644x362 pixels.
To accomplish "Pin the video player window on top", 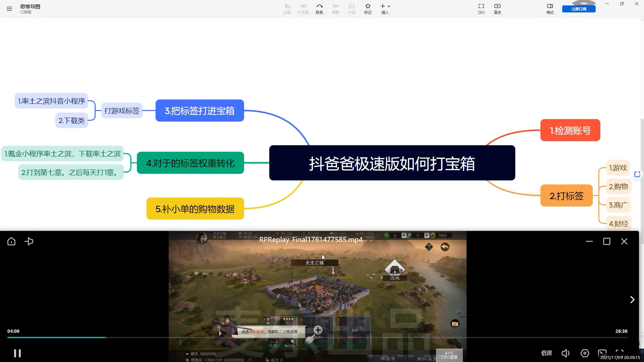I will pos(29,241).
